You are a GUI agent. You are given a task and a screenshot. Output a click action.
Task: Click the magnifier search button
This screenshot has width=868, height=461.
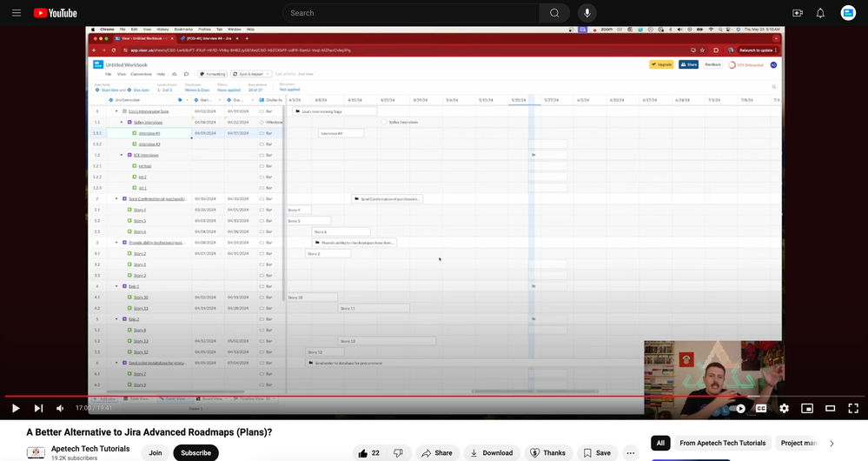coord(554,13)
